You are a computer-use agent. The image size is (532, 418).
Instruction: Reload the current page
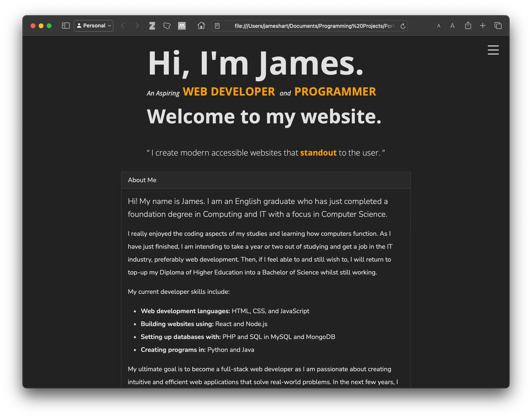[x=403, y=26]
